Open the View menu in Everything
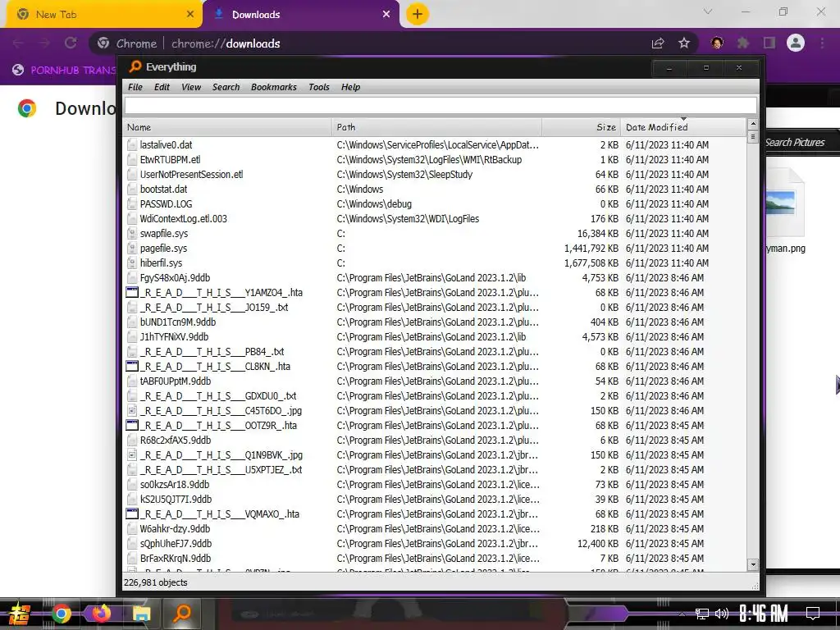The width and height of the screenshot is (840, 630). coord(190,87)
